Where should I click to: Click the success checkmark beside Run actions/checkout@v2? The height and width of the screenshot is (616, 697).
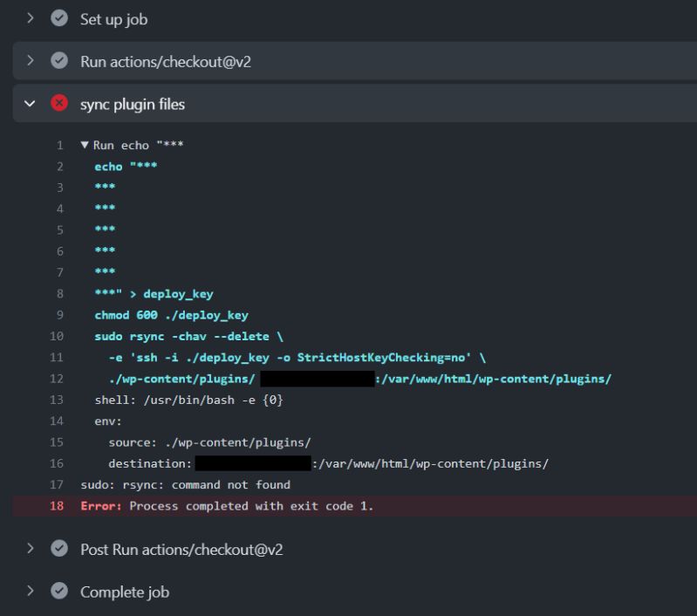tap(59, 60)
